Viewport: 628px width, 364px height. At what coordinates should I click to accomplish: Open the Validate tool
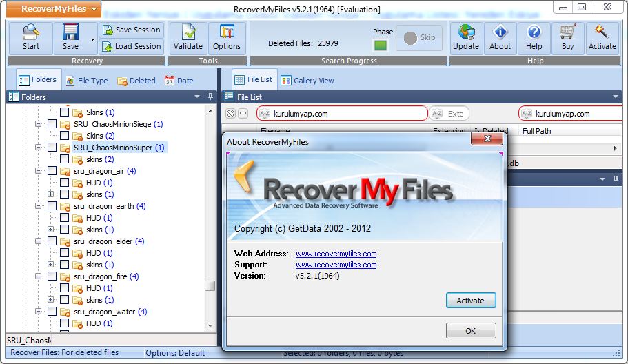point(188,38)
